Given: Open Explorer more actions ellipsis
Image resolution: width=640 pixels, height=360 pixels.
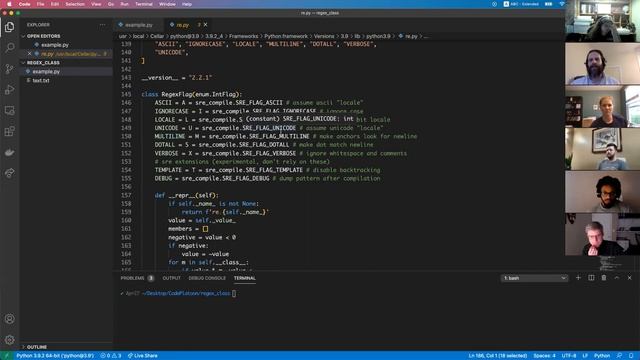Looking at the screenshot, I should (x=102, y=25).
